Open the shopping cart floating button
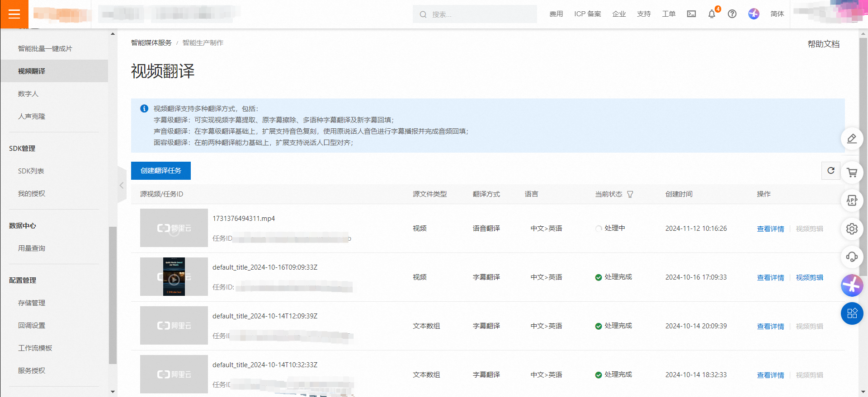Viewport: 868px width, 397px height. pyautogui.click(x=852, y=173)
